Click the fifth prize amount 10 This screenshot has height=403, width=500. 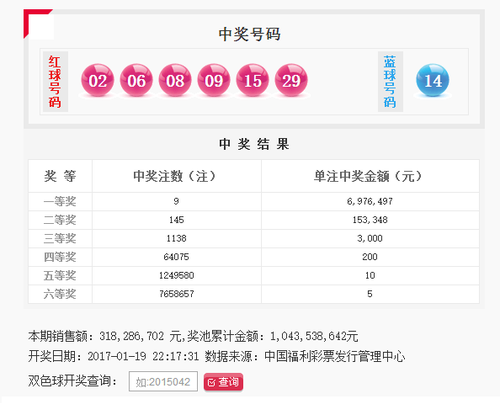coord(370,276)
